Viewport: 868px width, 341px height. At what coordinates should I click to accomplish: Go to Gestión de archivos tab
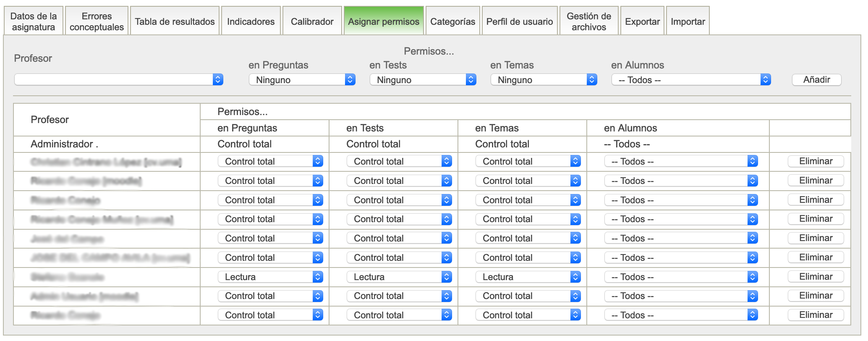[588, 21]
